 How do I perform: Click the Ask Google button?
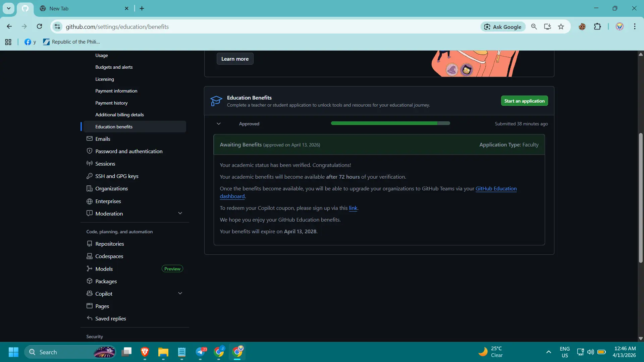[x=503, y=27]
